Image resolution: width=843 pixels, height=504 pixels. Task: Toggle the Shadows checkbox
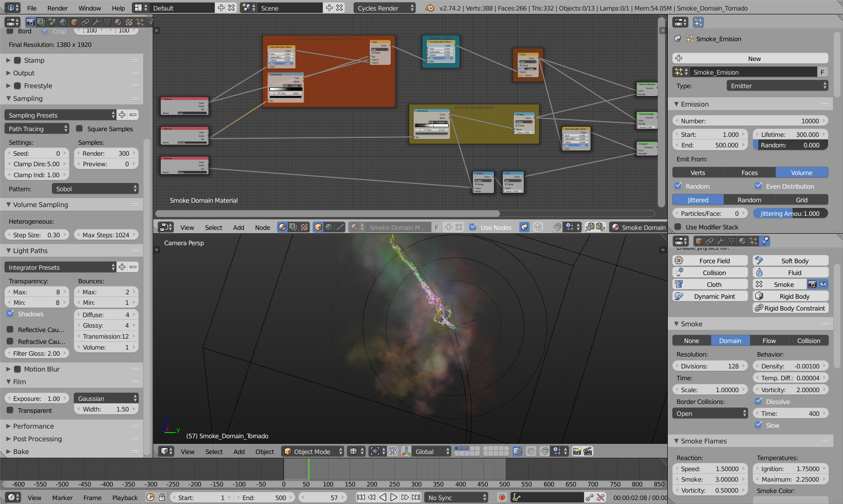coord(11,314)
